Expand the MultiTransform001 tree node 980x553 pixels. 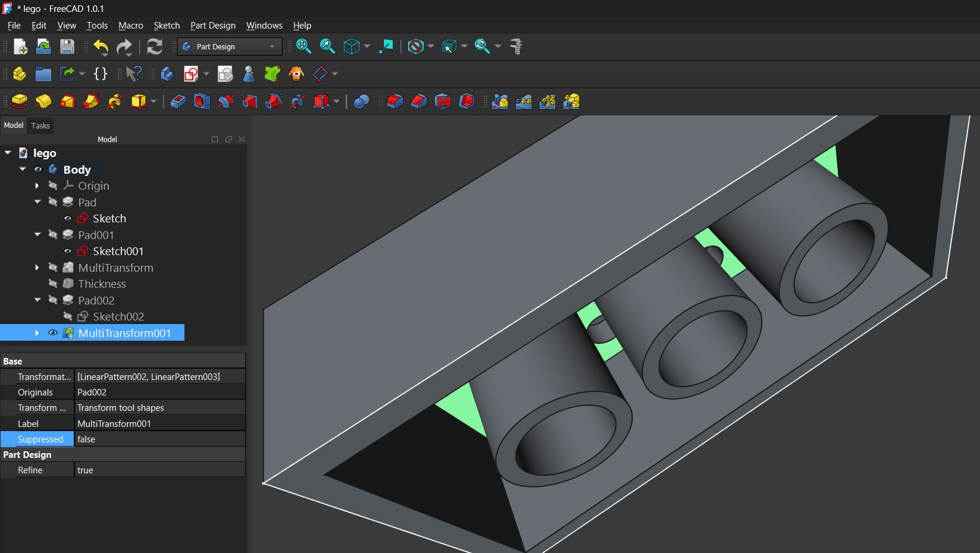click(x=37, y=333)
